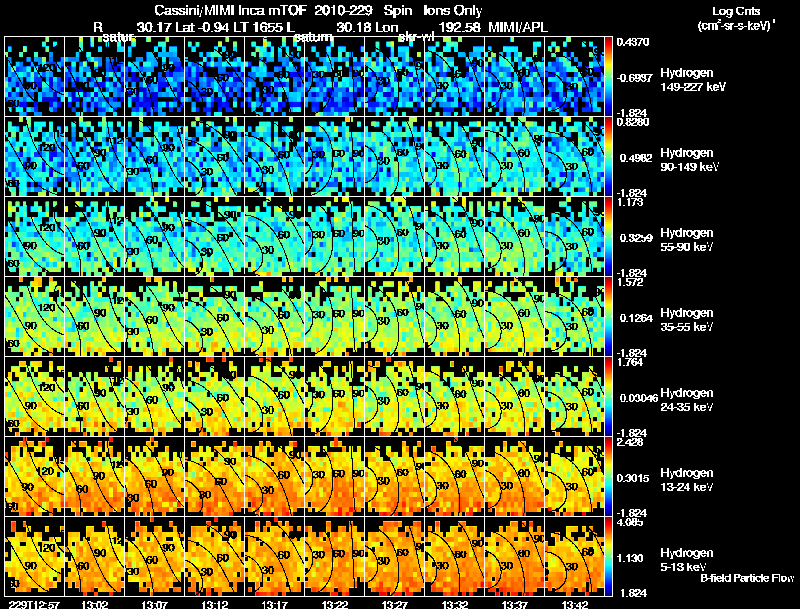Click the '13:17' time axis label
The height and width of the screenshot is (609, 800).
[275, 605]
